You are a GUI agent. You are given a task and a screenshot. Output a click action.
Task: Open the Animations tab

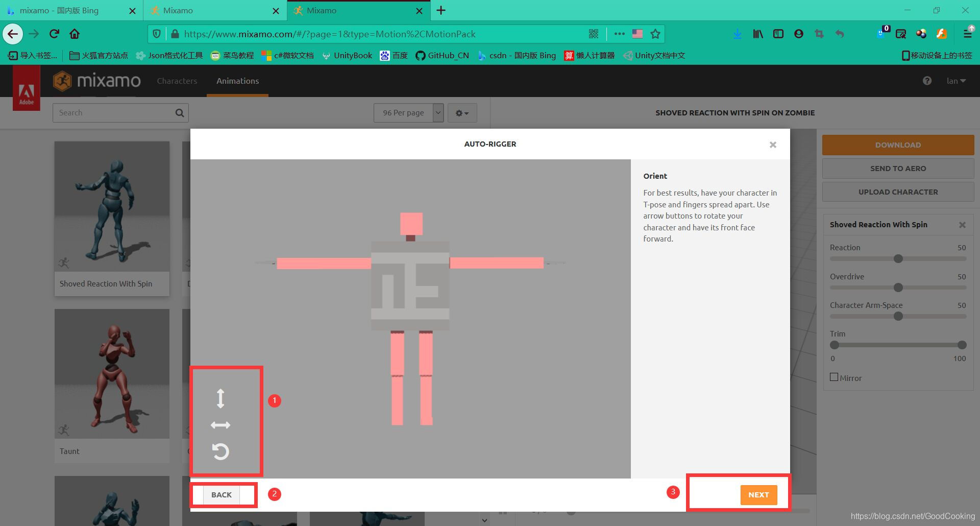pos(237,81)
